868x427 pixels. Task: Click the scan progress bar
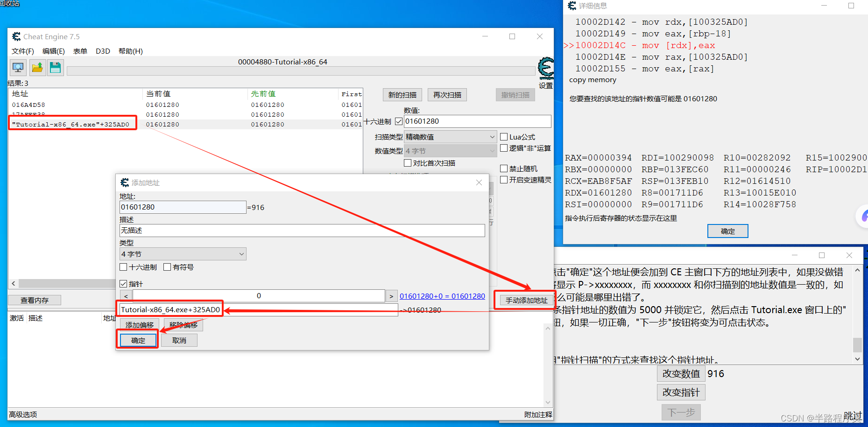click(301, 70)
